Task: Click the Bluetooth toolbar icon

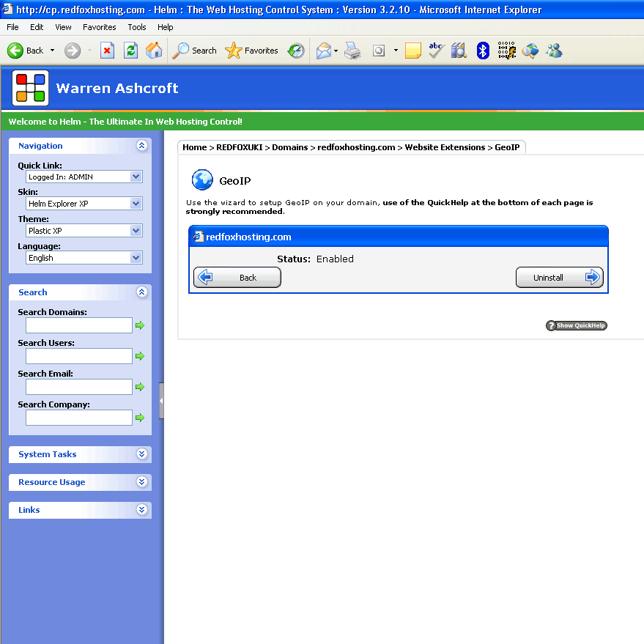Action: point(483,51)
